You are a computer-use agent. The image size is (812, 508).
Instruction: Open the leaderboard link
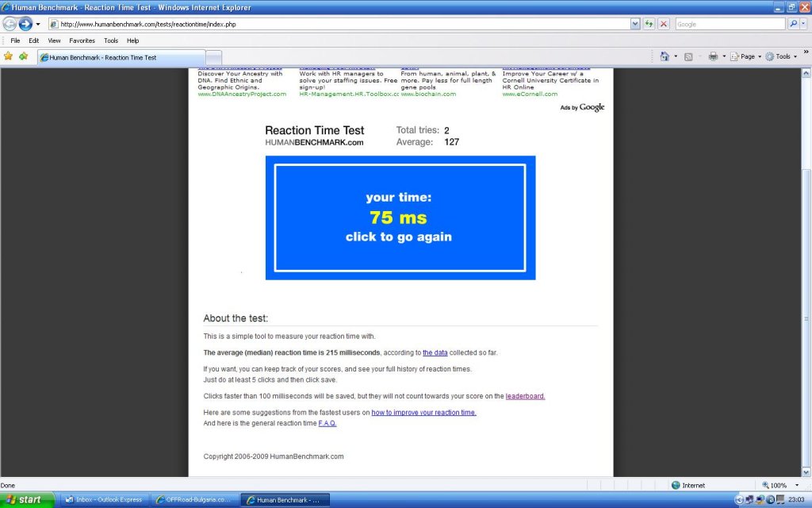pyautogui.click(x=525, y=396)
